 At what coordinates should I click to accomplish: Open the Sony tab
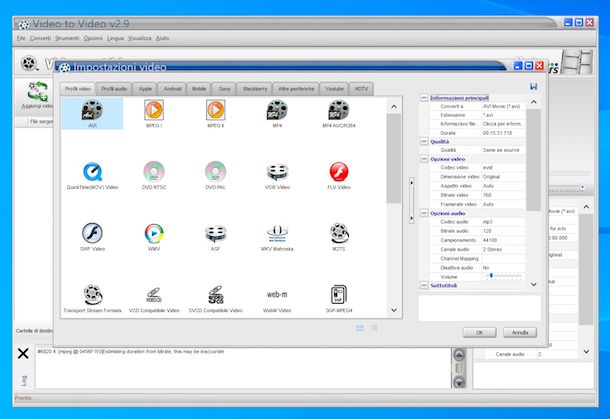pyautogui.click(x=224, y=89)
